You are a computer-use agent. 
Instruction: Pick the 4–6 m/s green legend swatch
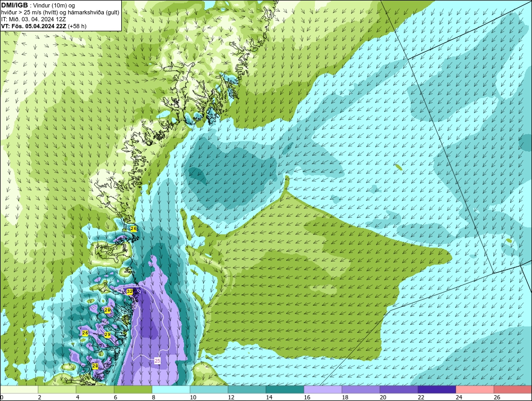tap(95, 389)
